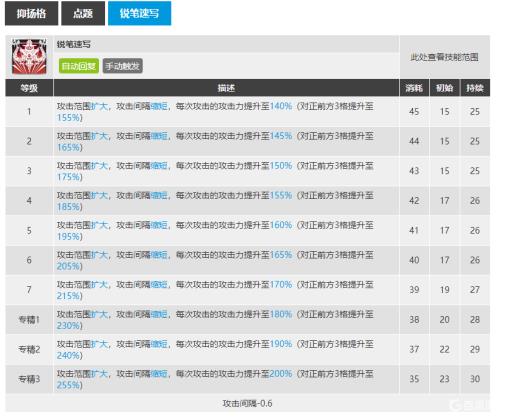Open the 缩短 link in level 1 row
This screenshot has width=512, height=418.
coord(159,106)
